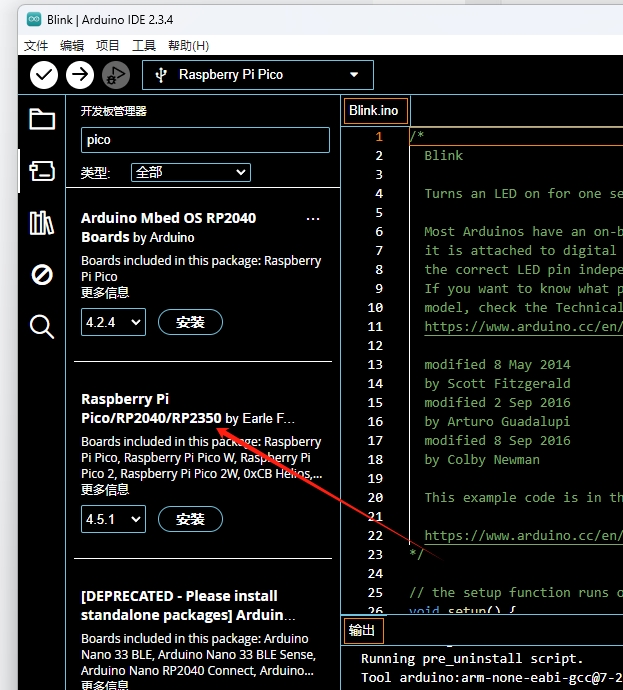Click 更多信息 link under Raspberry Pi Pico/RP2040
Image resolution: width=623 pixels, height=690 pixels.
click(x=105, y=490)
